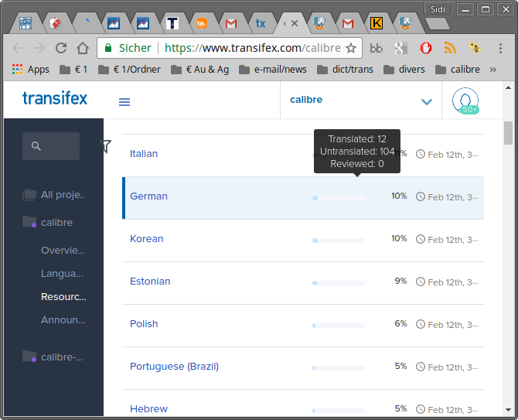Open the € Au & Ag bookmark folder
This screenshot has height=420, width=518.
click(x=200, y=70)
